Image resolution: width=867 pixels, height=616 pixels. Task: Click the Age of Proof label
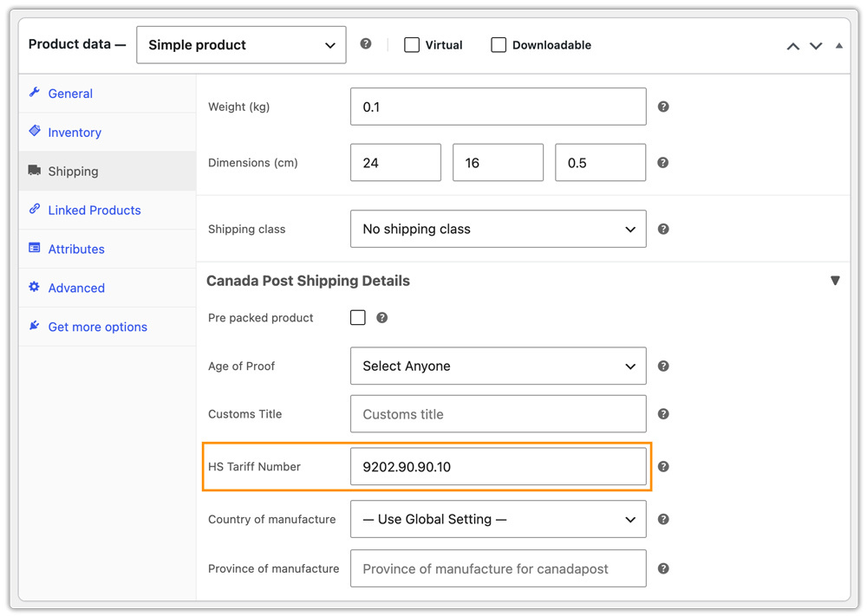242,366
